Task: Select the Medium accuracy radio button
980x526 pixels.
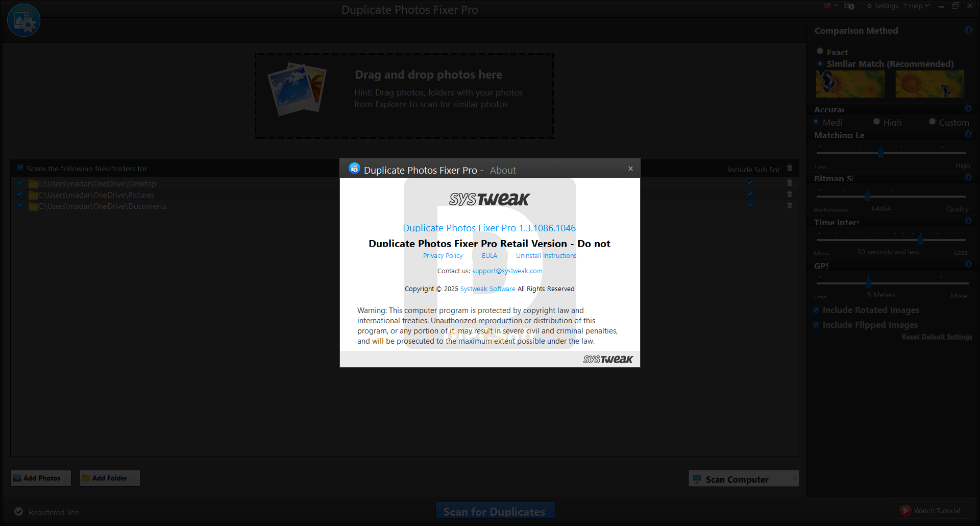Action: tap(816, 122)
